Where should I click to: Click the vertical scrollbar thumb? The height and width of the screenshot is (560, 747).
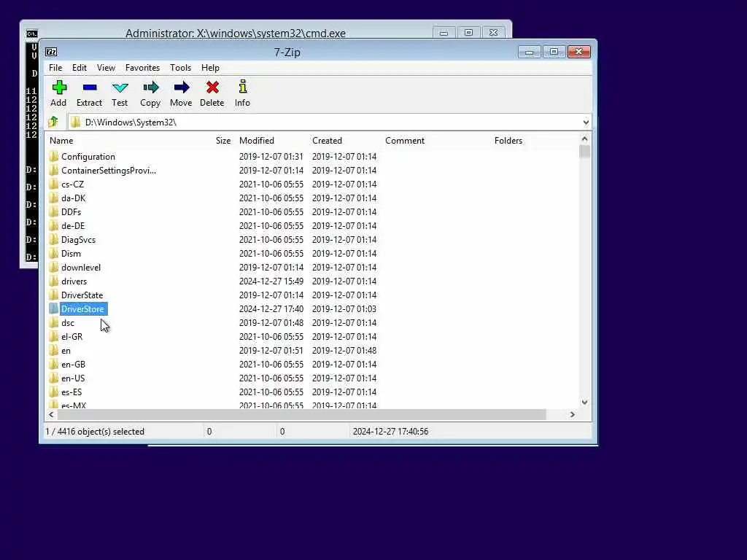click(584, 152)
